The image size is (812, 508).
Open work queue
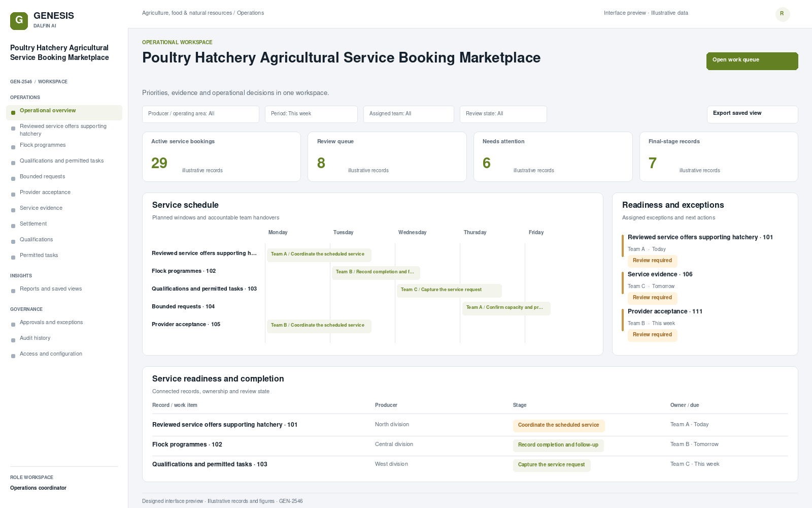coord(752,61)
